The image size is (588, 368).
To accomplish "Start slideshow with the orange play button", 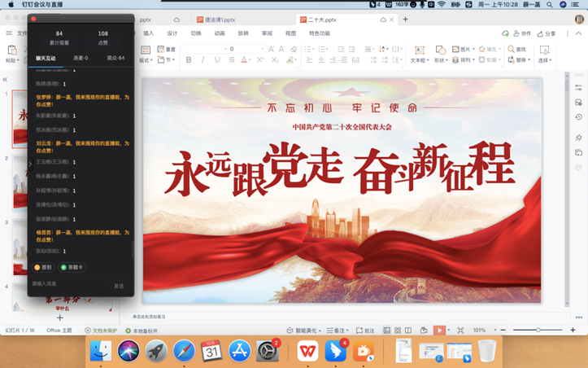I will (439, 331).
